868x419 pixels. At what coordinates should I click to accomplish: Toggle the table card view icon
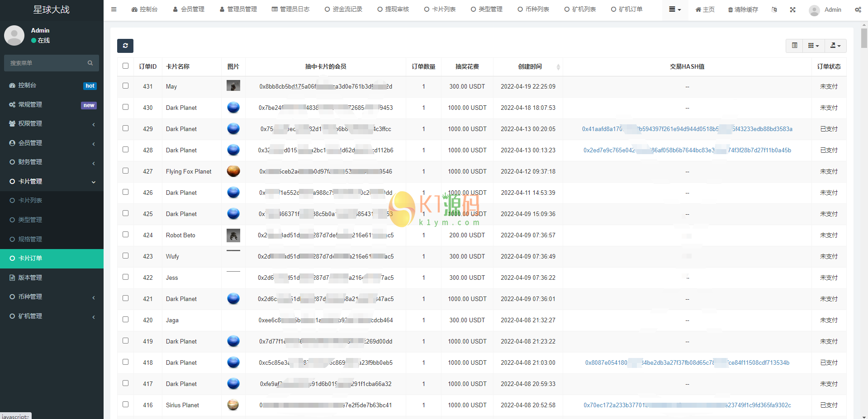pyautogui.click(x=794, y=46)
